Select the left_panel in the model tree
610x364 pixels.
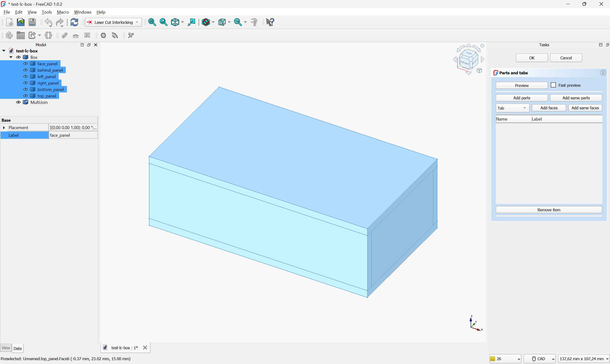click(x=47, y=76)
